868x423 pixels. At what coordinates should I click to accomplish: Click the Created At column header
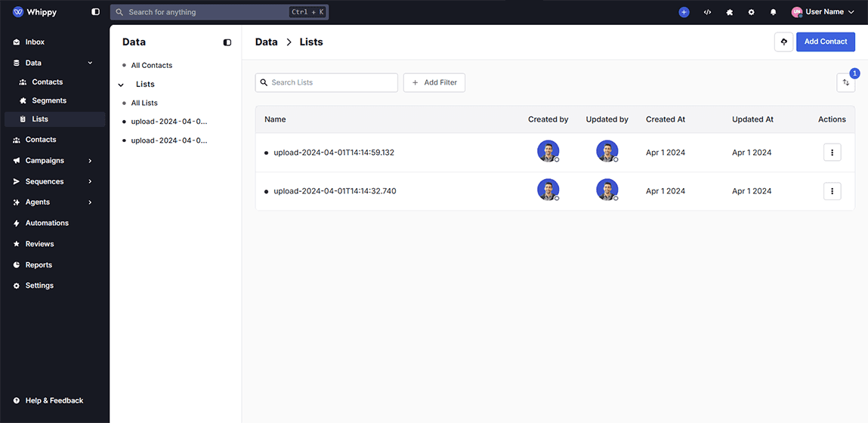[x=666, y=119]
